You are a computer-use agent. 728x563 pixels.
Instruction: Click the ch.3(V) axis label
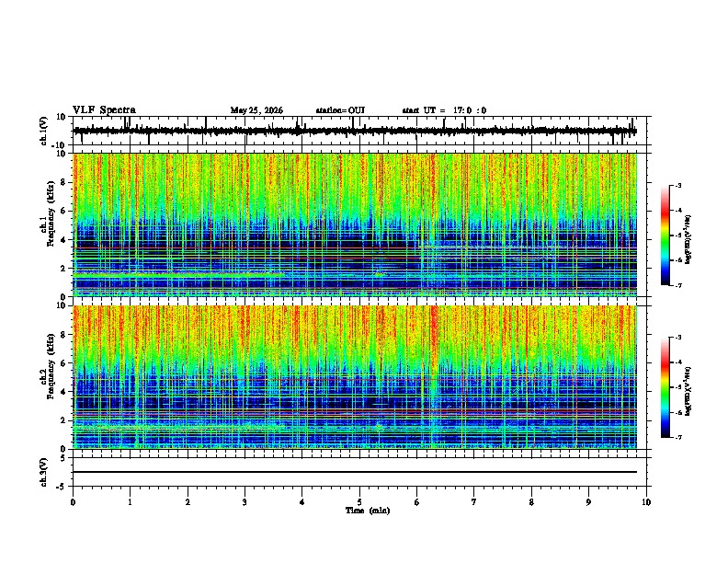click(44, 472)
